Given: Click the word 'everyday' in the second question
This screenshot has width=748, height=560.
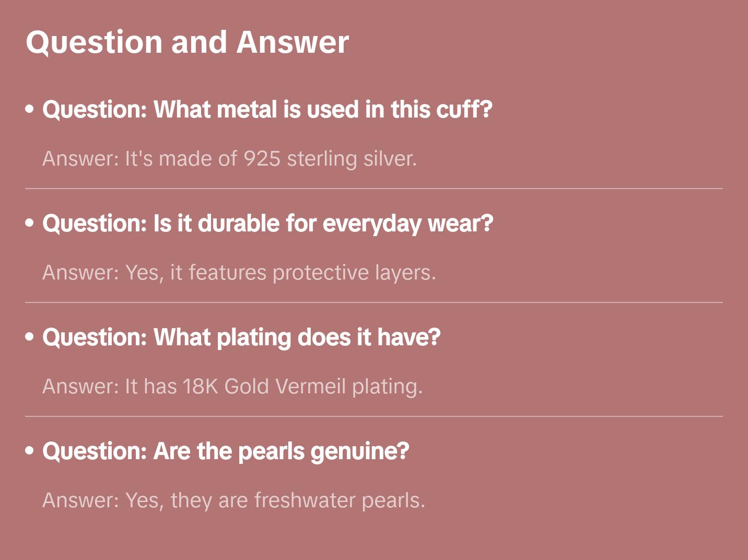Looking at the screenshot, I should [371, 224].
